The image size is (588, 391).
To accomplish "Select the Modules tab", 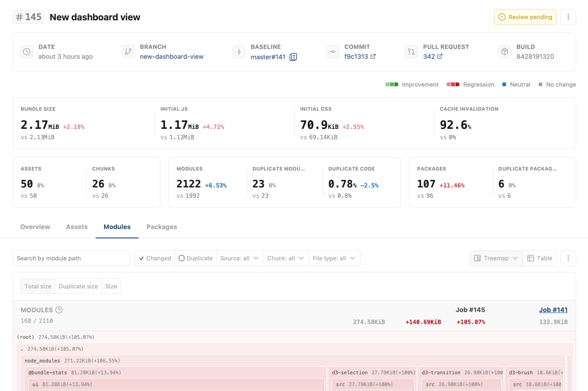I will tap(117, 227).
